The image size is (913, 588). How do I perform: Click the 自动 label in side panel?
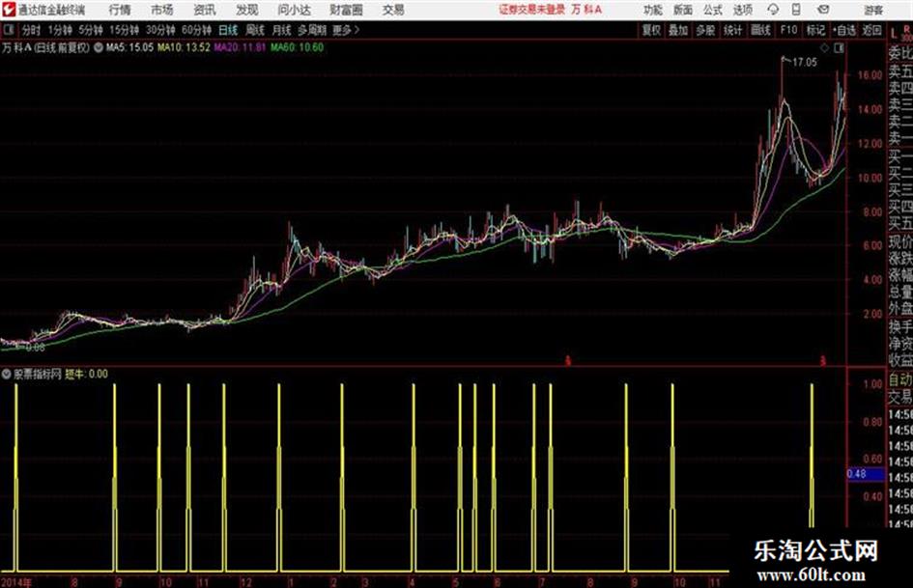(899, 379)
